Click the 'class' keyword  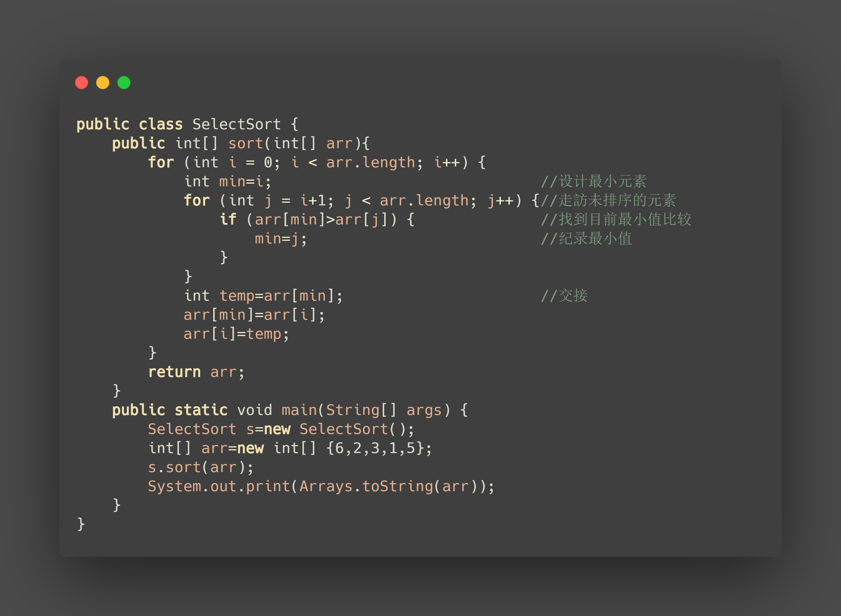(x=161, y=124)
